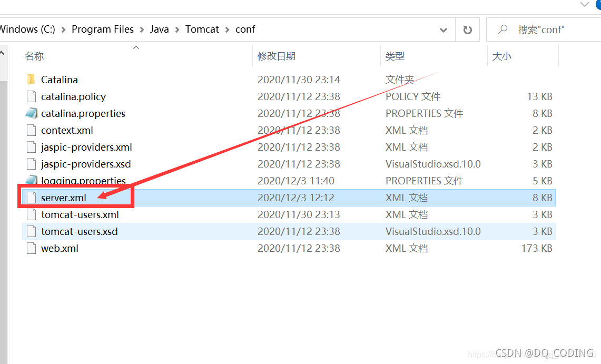Expand the chevron after Java breadcrumb
Image resolution: width=601 pixels, height=364 pixels.
(177, 30)
